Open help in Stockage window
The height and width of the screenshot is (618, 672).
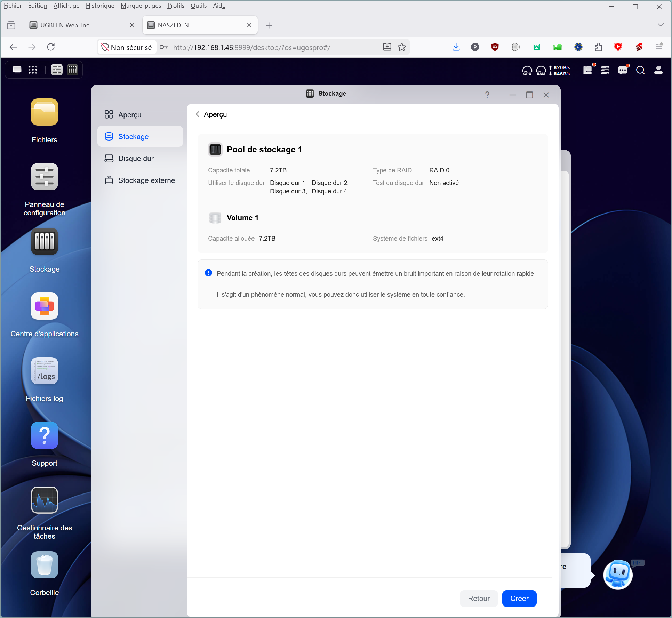[x=487, y=95]
